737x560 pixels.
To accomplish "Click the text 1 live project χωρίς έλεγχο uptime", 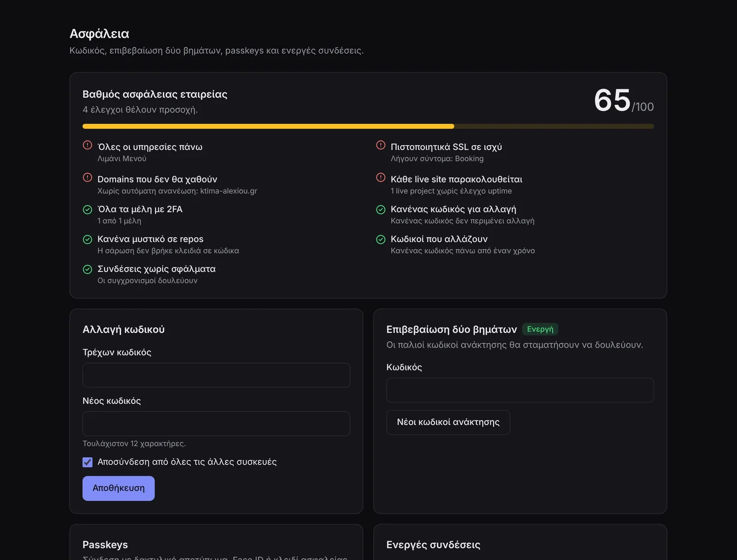I will point(451,191).
